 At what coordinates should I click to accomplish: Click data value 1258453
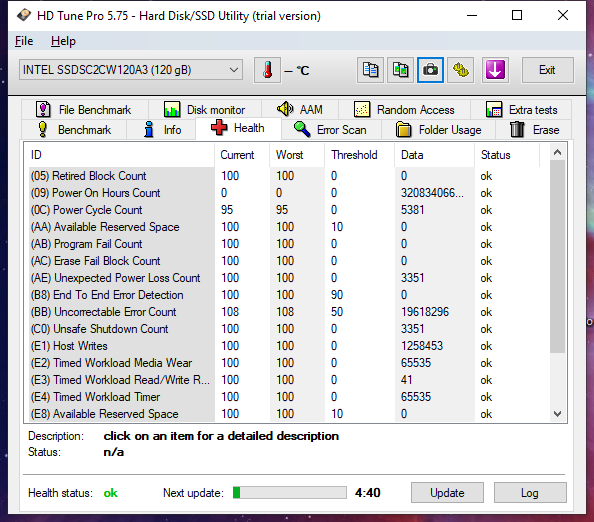point(422,346)
